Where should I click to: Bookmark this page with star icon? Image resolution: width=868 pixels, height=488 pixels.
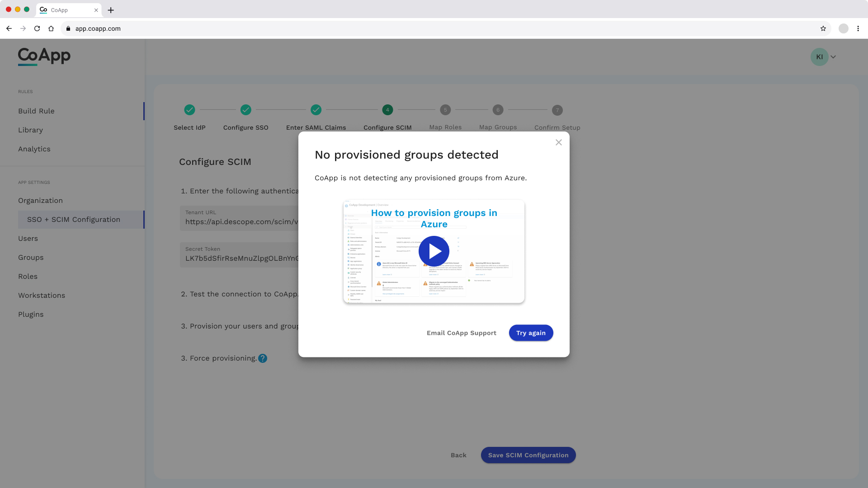[823, 28]
